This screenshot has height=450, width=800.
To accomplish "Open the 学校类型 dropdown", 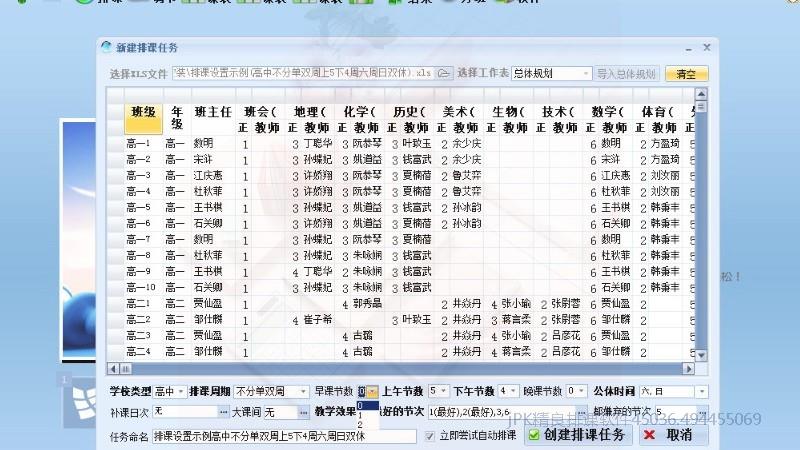I will pyautogui.click(x=181, y=391).
